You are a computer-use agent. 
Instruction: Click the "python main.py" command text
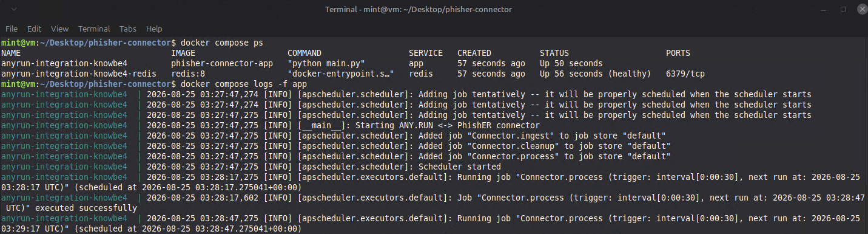point(326,63)
